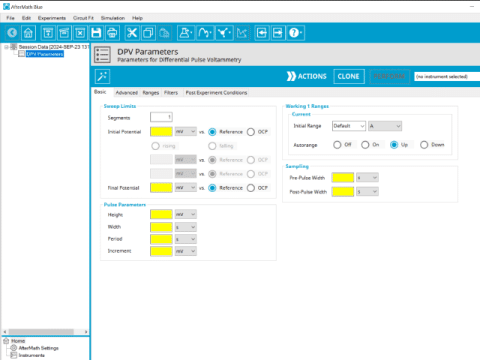The width and height of the screenshot is (480, 360).
Task: Click the CLONE button
Action: pos(348,76)
